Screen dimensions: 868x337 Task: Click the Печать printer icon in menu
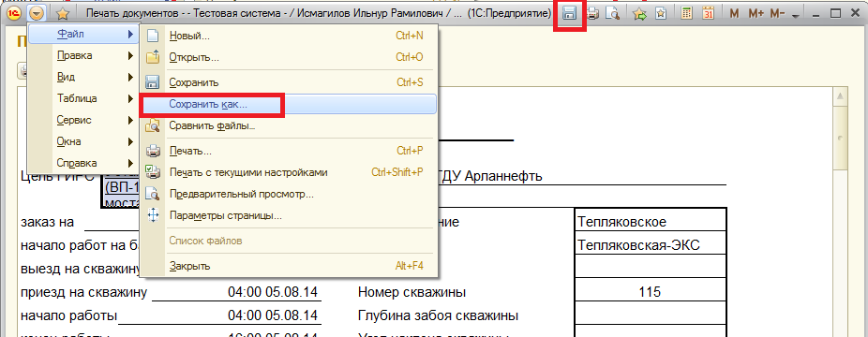coord(152,152)
